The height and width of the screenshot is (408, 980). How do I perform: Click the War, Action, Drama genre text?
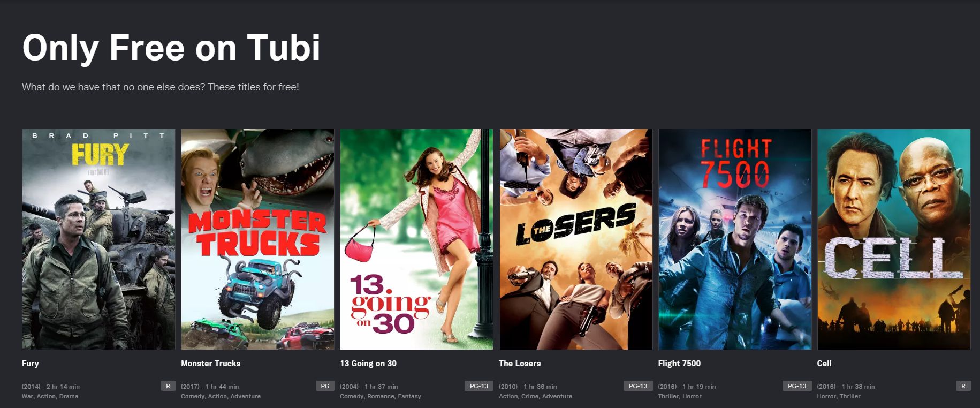[50, 397]
